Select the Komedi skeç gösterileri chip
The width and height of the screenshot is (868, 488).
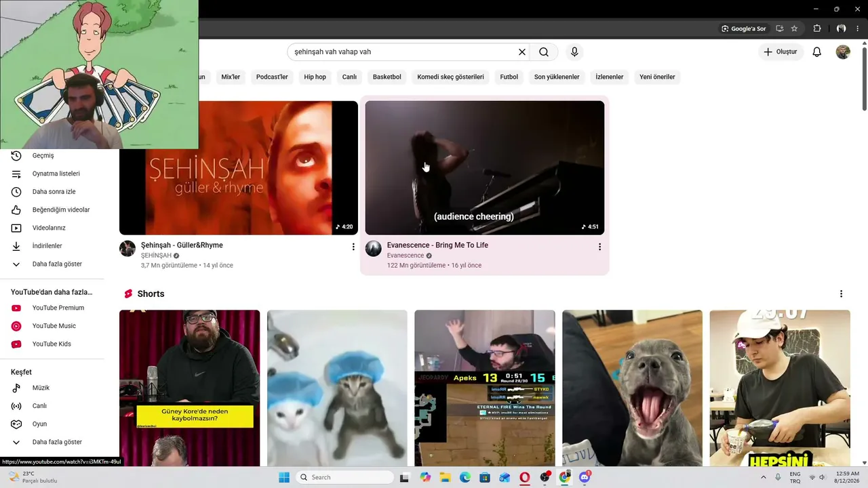tap(450, 77)
